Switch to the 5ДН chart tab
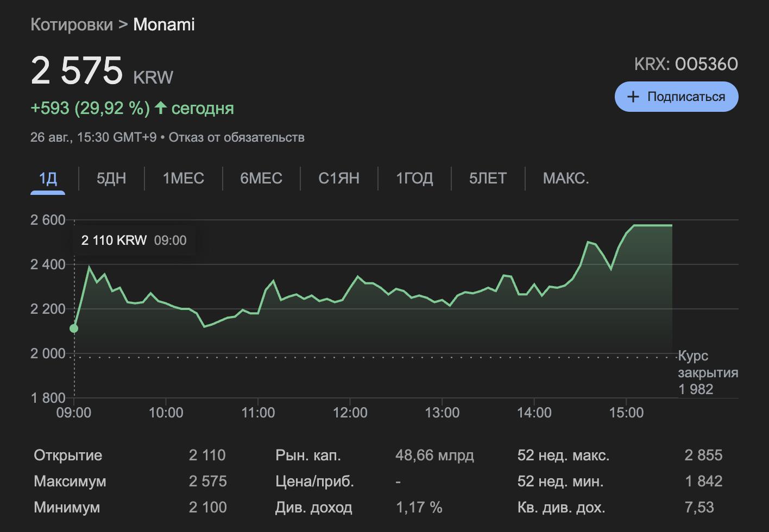Screen dimensions: 769x532 [111, 178]
